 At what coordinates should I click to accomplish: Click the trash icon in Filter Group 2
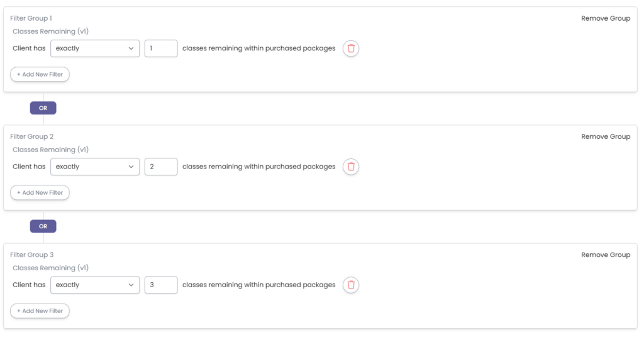tap(351, 167)
